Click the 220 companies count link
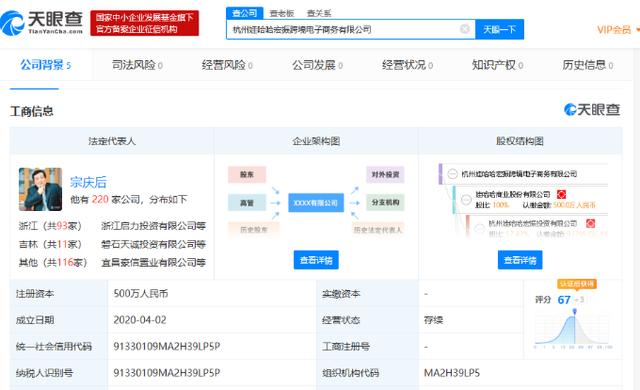 (x=100, y=199)
